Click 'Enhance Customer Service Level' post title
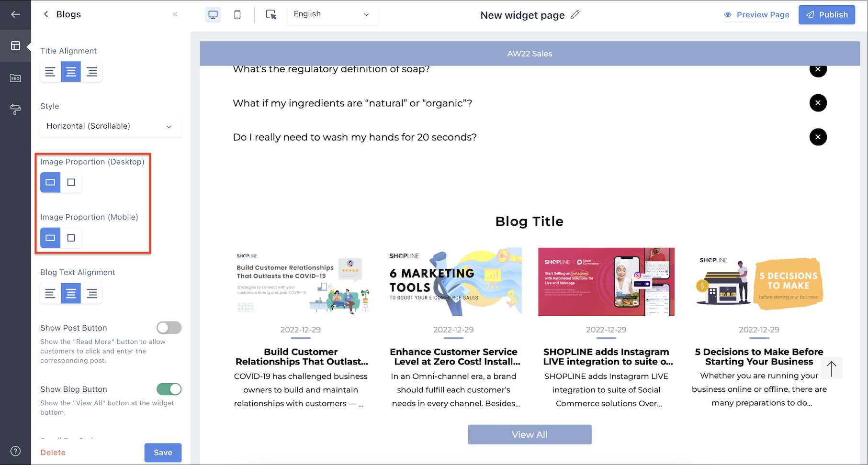 (453, 357)
